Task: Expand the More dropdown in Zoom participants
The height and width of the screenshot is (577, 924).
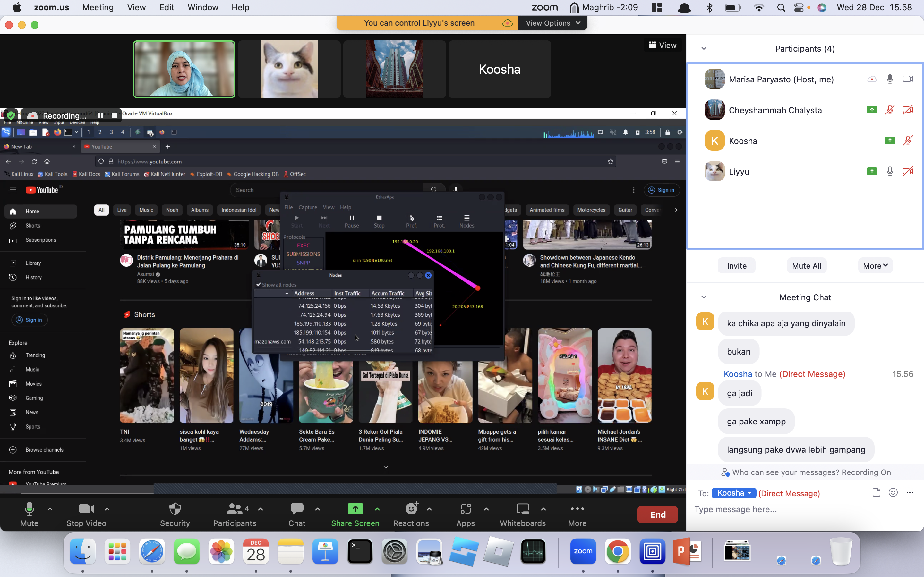Action: [x=875, y=266]
